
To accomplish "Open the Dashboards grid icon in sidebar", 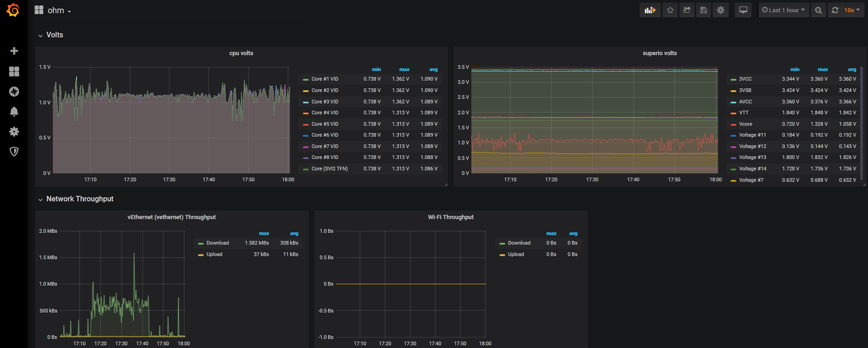I will pos(14,72).
